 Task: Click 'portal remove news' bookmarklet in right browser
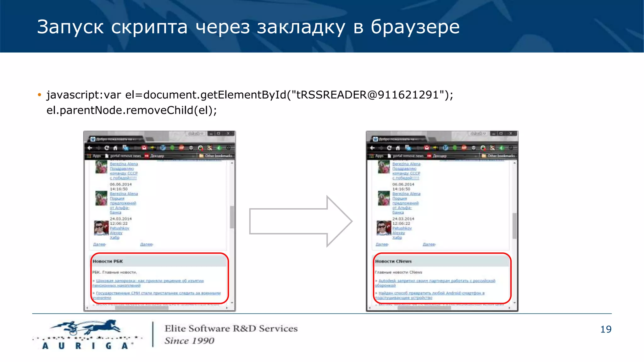pos(406,156)
